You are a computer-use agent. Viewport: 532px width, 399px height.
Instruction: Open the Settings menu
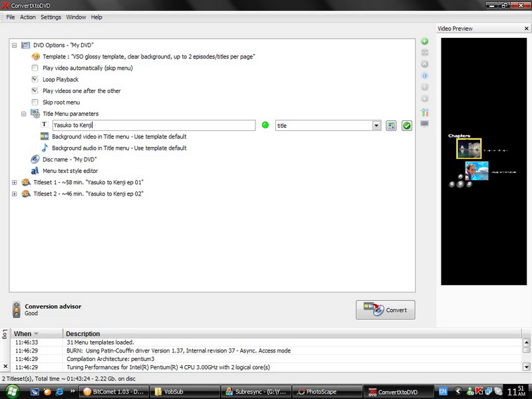point(51,17)
